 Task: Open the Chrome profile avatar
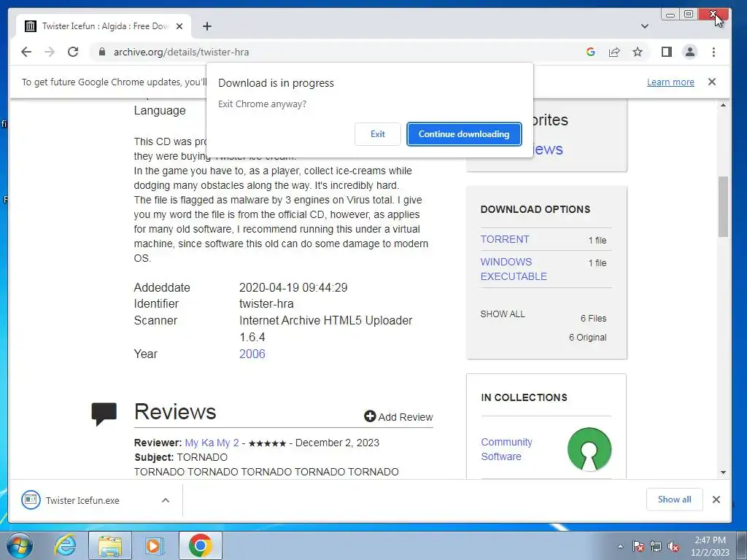pos(690,52)
